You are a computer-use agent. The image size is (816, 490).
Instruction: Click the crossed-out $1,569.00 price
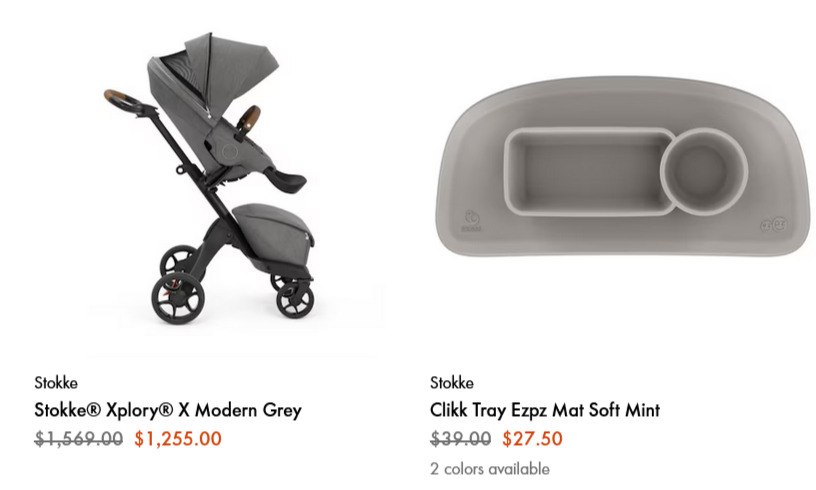click(x=79, y=439)
